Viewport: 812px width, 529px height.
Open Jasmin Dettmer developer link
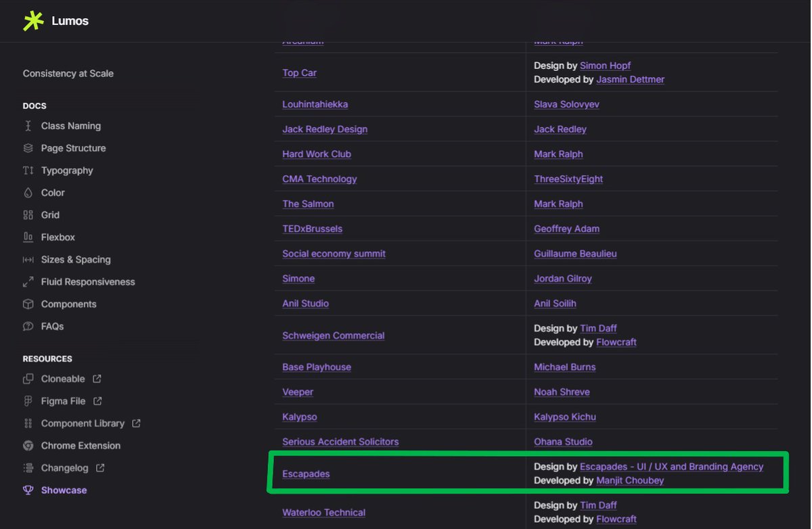tap(631, 79)
